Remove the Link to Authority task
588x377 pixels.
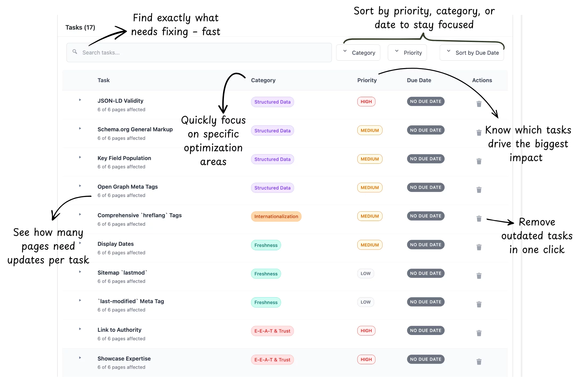pos(479,333)
